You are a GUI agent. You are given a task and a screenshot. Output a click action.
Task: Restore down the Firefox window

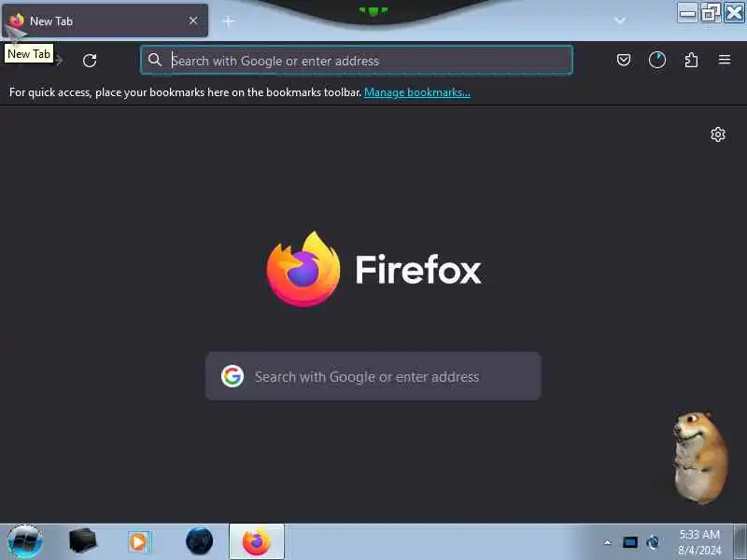click(x=711, y=13)
